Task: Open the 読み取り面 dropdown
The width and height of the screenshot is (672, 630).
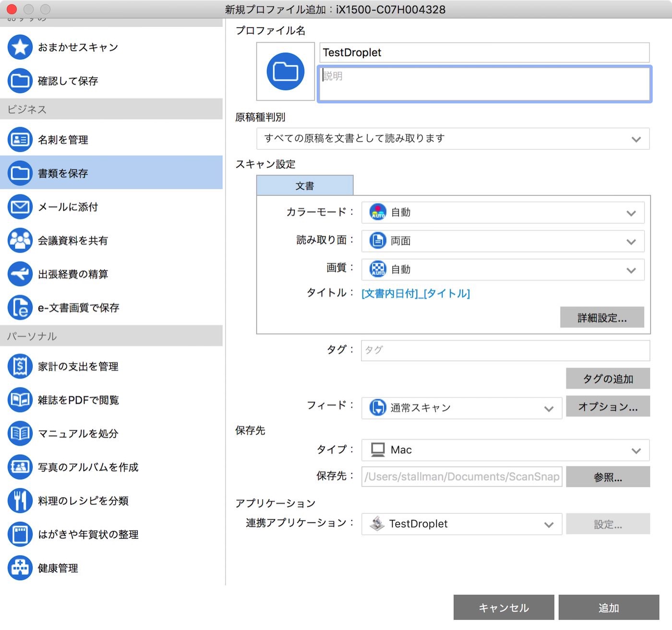Action: 503,241
